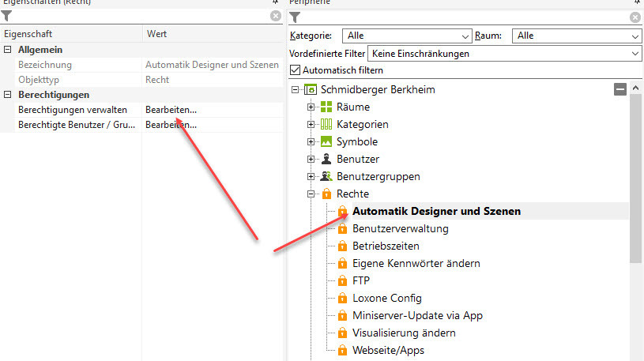Clear the Eigenschaften filter with the X icon

coord(276,16)
